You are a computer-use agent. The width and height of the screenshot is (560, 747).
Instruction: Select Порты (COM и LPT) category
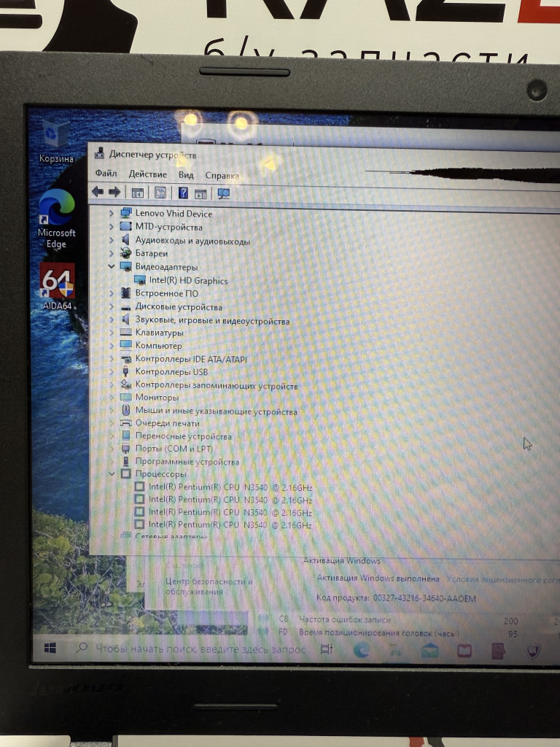coord(174,449)
